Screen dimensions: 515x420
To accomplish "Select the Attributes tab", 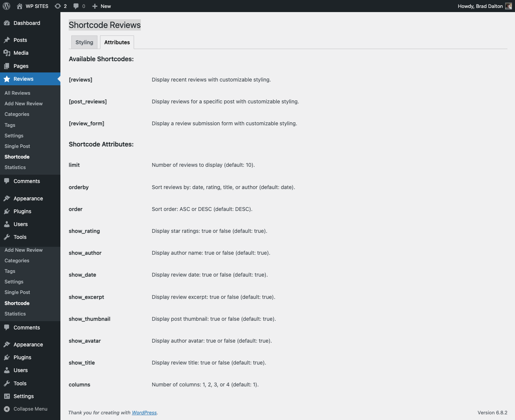I will pos(117,42).
